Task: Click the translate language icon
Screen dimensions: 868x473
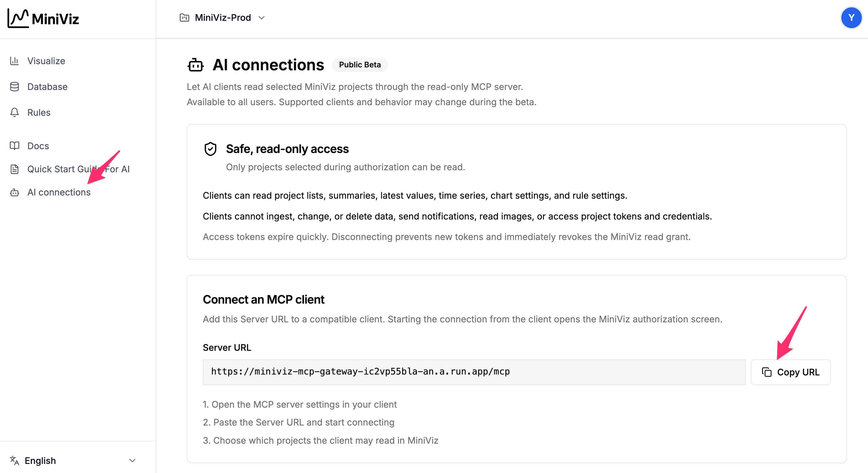Action: [14, 460]
